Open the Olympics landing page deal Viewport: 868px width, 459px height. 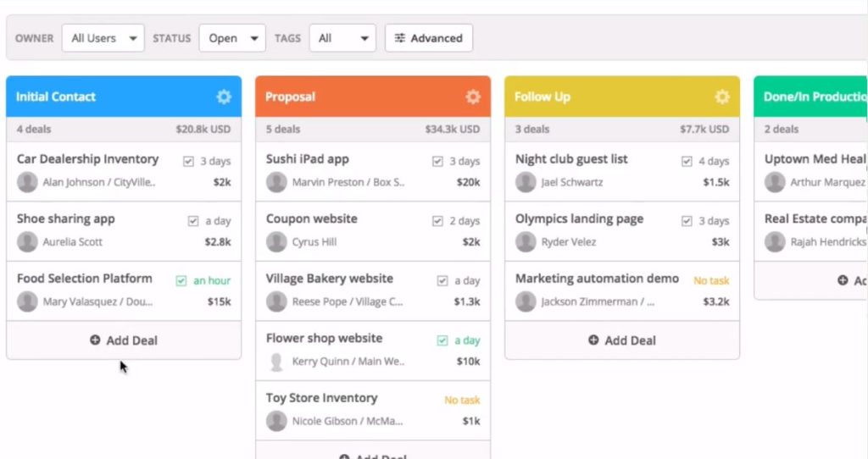579,219
